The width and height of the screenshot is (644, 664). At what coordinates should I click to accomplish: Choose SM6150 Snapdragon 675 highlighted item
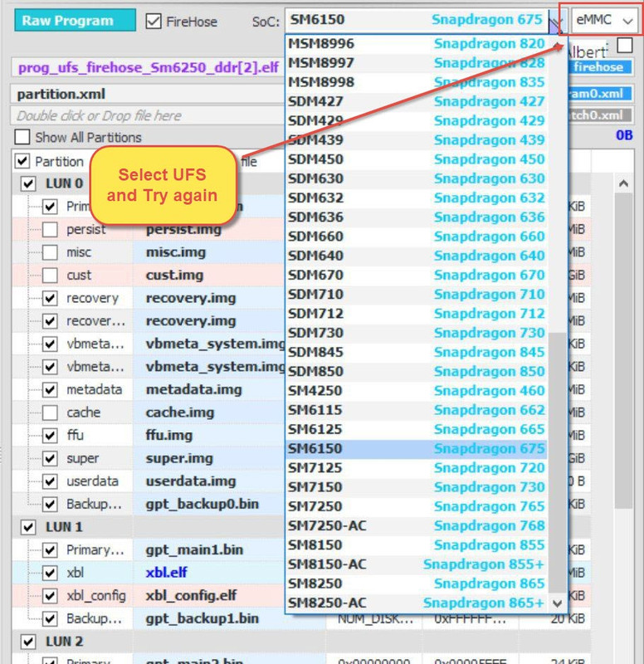417,448
